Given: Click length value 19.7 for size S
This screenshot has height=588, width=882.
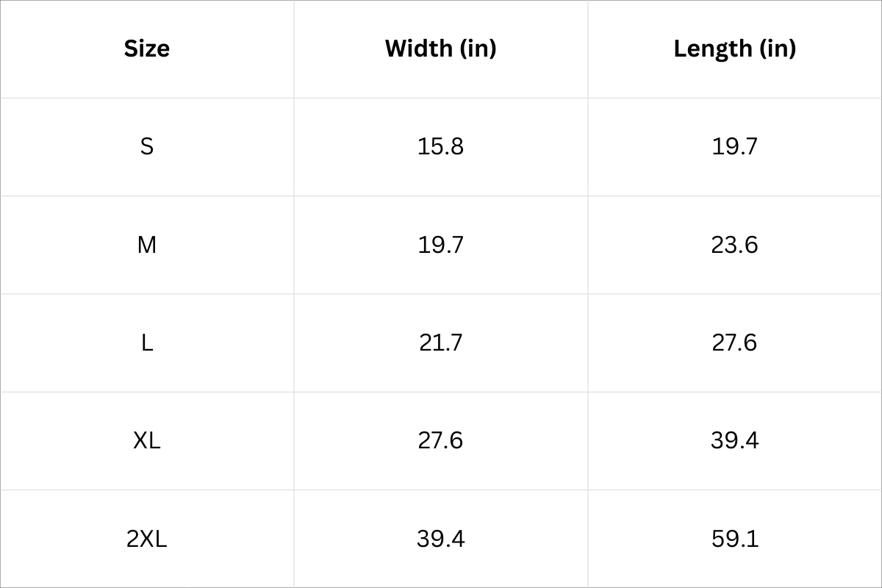Looking at the screenshot, I should pos(734,146).
